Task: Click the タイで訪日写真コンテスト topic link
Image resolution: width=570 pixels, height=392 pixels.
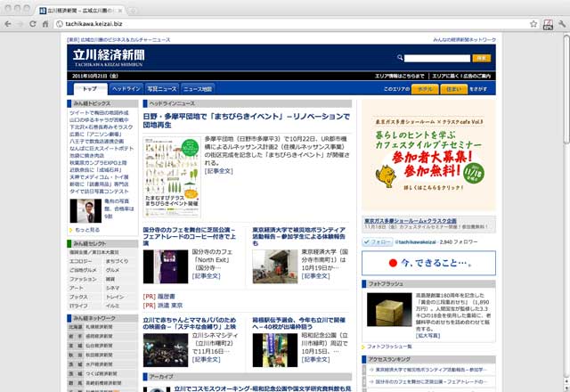Action: point(99,192)
